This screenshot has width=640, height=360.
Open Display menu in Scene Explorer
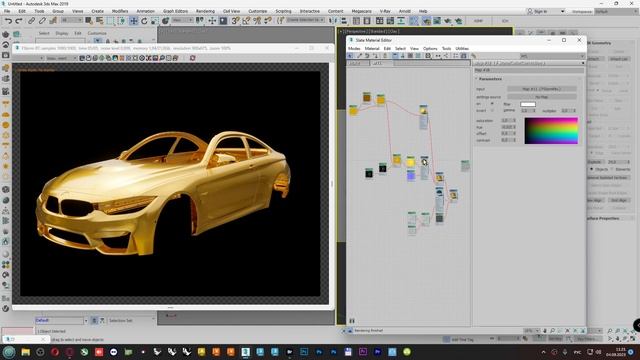62,33
